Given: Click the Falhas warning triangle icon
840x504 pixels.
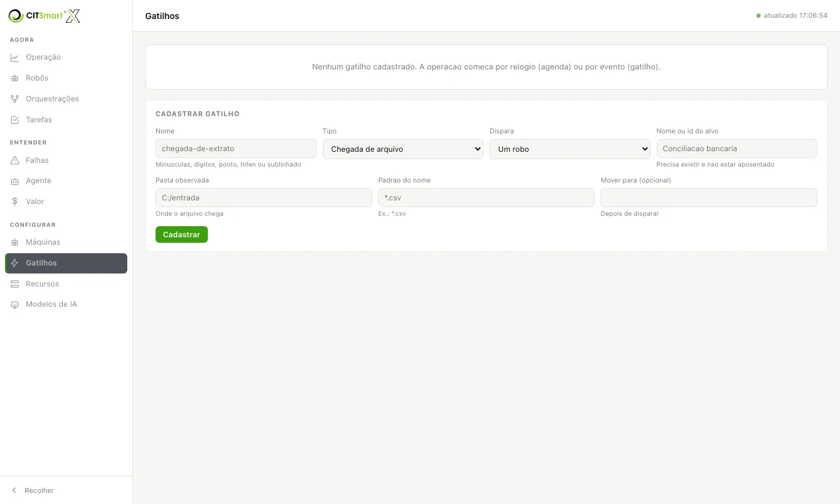Looking at the screenshot, I should 15,160.
